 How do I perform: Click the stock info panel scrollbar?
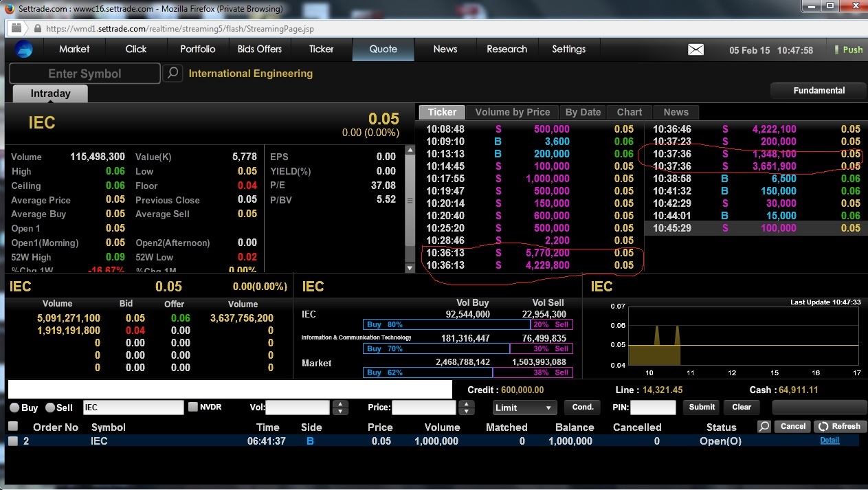pyautogui.click(x=411, y=210)
